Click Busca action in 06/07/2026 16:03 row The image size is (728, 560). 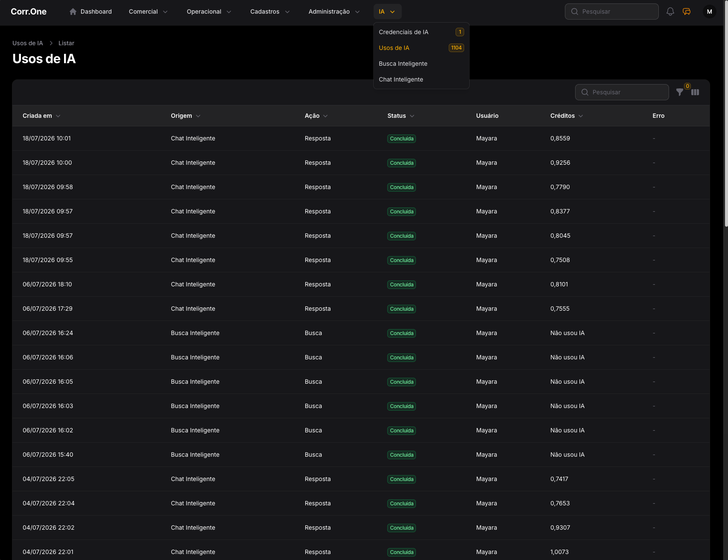point(313,406)
